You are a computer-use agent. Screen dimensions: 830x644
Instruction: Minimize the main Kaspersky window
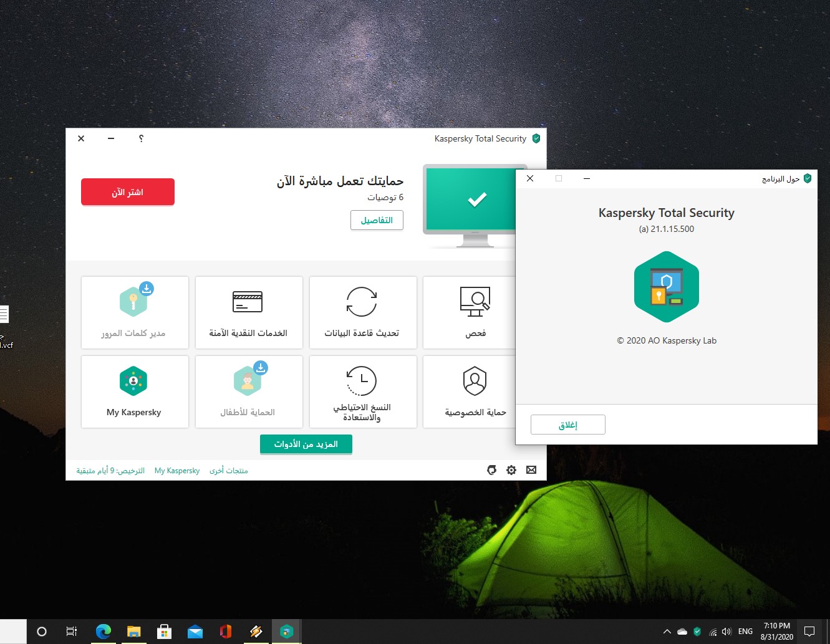[111, 138]
